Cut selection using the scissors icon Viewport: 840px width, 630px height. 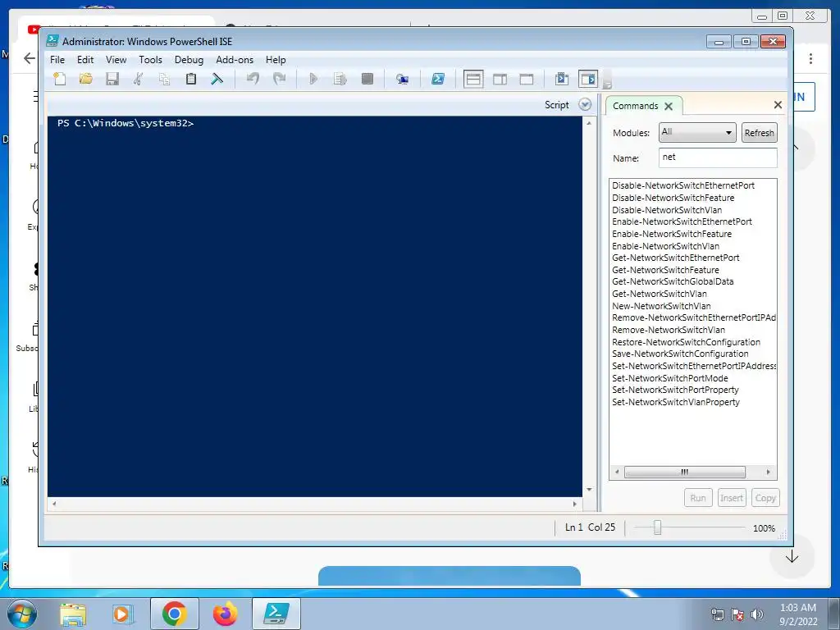(138, 80)
